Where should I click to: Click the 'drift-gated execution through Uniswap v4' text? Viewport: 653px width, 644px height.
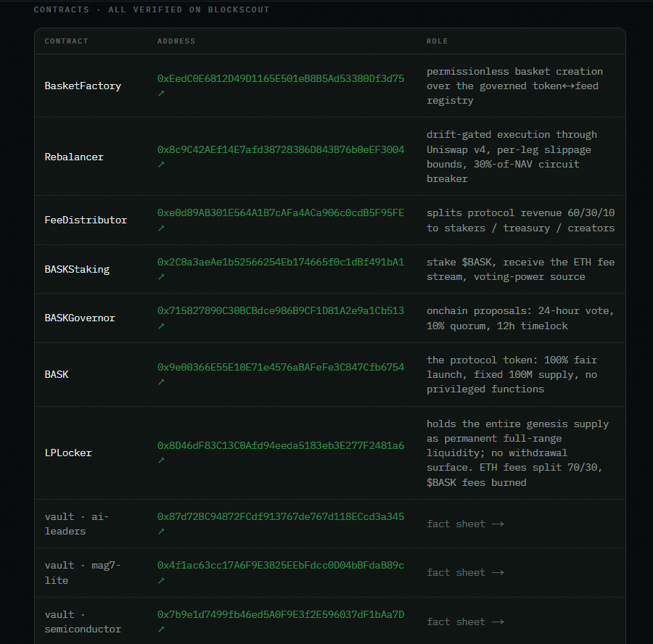click(x=512, y=142)
